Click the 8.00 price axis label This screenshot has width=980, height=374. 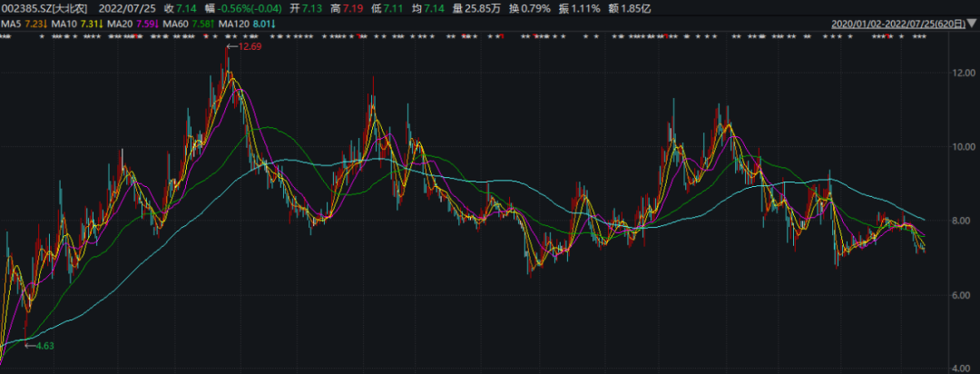click(962, 221)
